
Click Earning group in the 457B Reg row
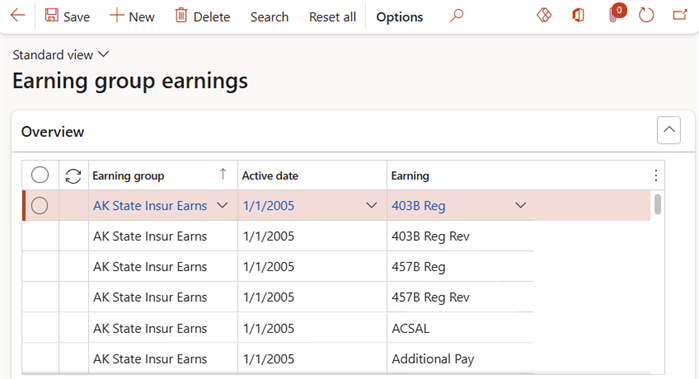163,267
